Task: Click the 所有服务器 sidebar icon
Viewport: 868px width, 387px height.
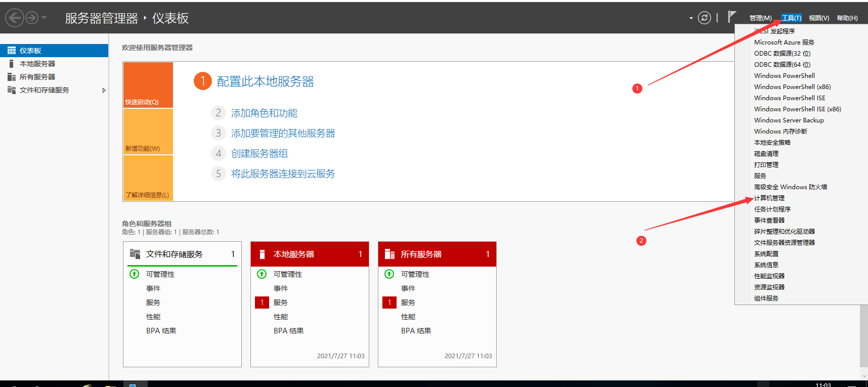Action: pyautogui.click(x=12, y=77)
